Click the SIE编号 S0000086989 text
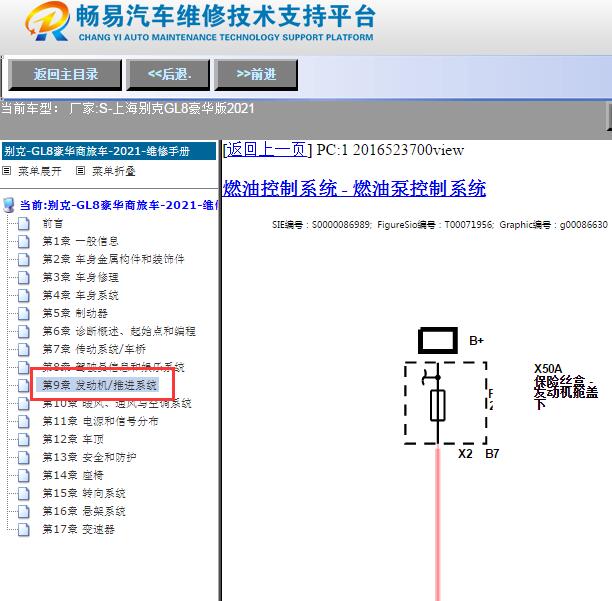This screenshot has height=601, width=612. tap(322, 225)
